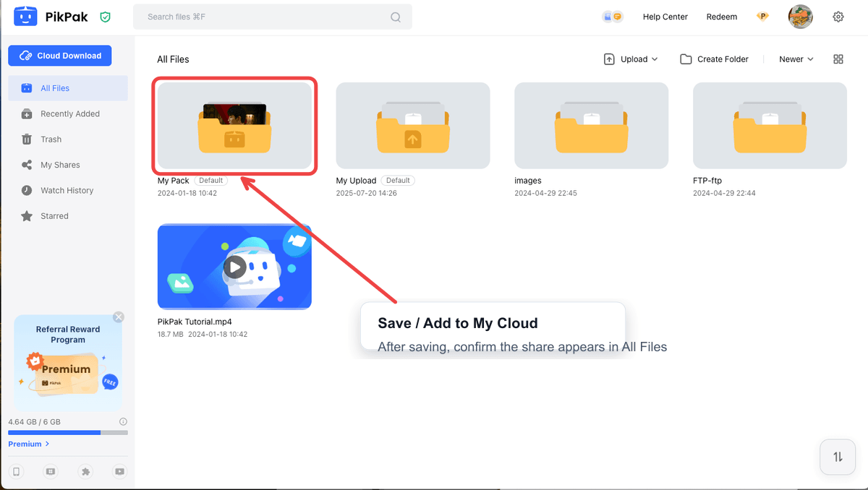Click the Create Folder button
The width and height of the screenshot is (868, 490).
click(x=715, y=59)
